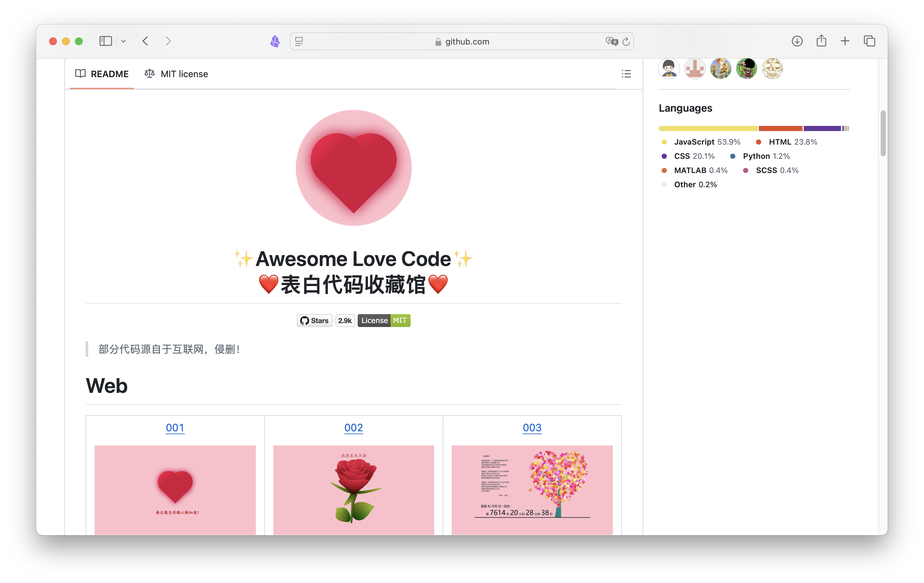Open the third contributor avatar
Screen dimensions: 924x583
point(721,69)
